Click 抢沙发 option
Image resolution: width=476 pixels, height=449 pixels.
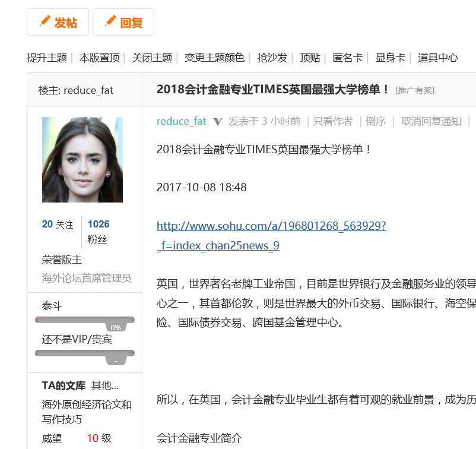[x=272, y=58]
